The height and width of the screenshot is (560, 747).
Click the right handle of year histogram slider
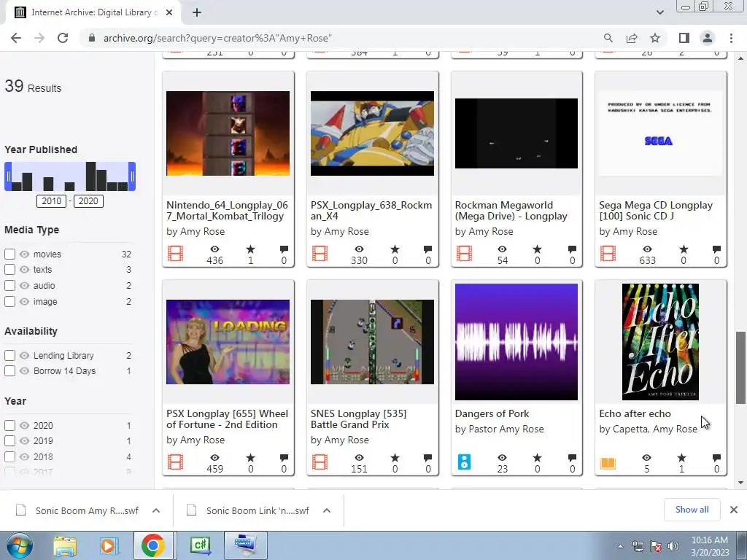(x=132, y=176)
